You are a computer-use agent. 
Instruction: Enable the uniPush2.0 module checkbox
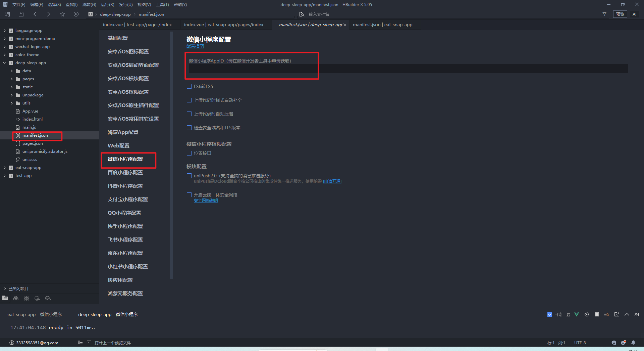[189, 176]
